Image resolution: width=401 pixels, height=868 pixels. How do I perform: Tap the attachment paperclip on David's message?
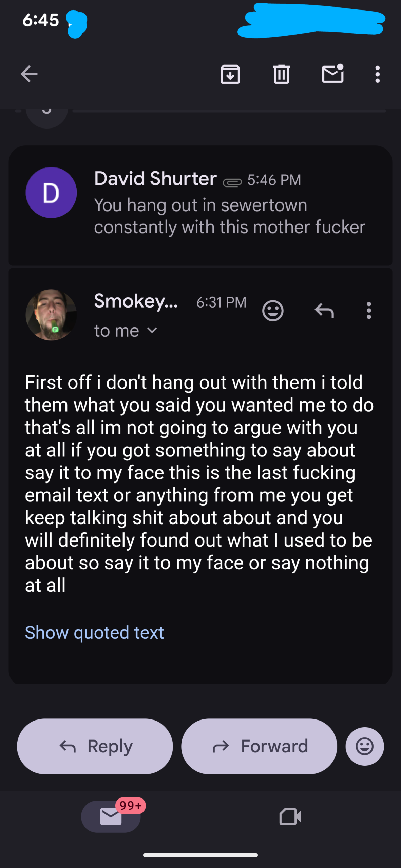pyautogui.click(x=232, y=182)
